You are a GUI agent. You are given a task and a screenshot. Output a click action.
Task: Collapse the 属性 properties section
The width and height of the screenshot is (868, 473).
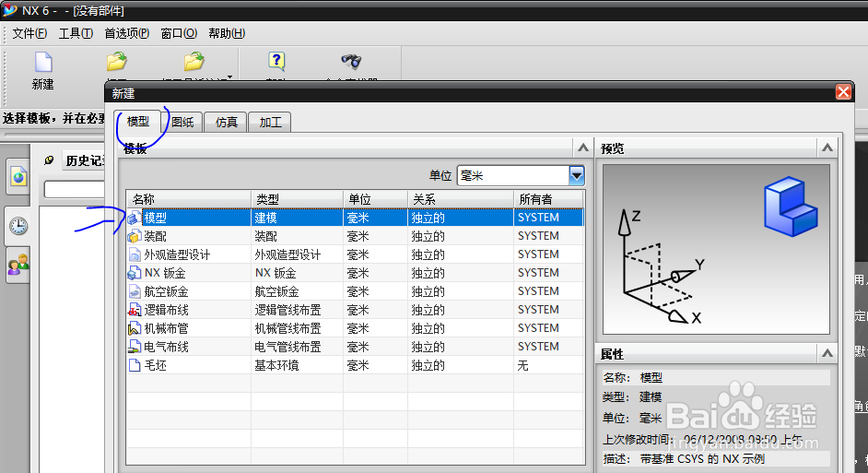tap(827, 353)
